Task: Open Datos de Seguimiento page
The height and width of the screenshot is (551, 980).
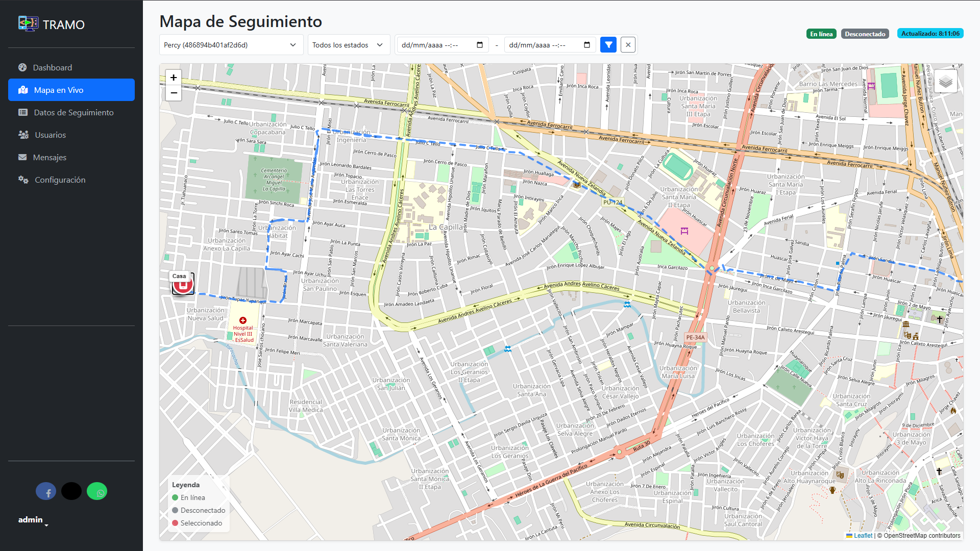Action: tap(73, 112)
